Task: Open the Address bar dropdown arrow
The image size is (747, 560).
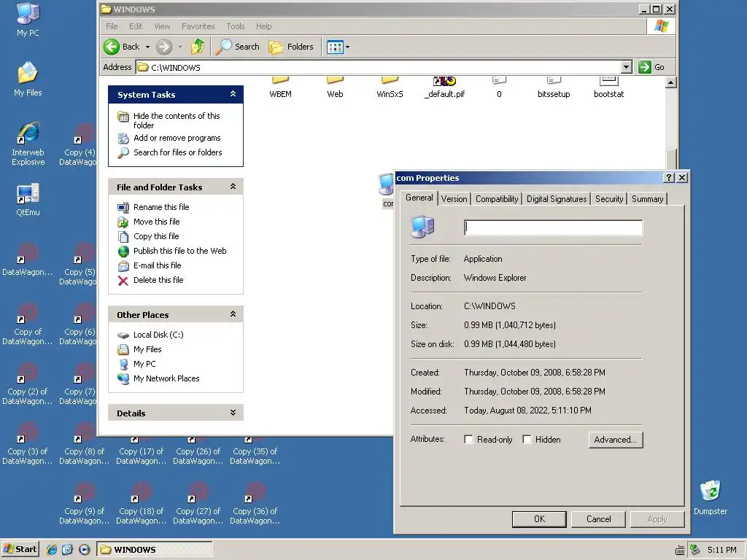Action: (627, 67)
